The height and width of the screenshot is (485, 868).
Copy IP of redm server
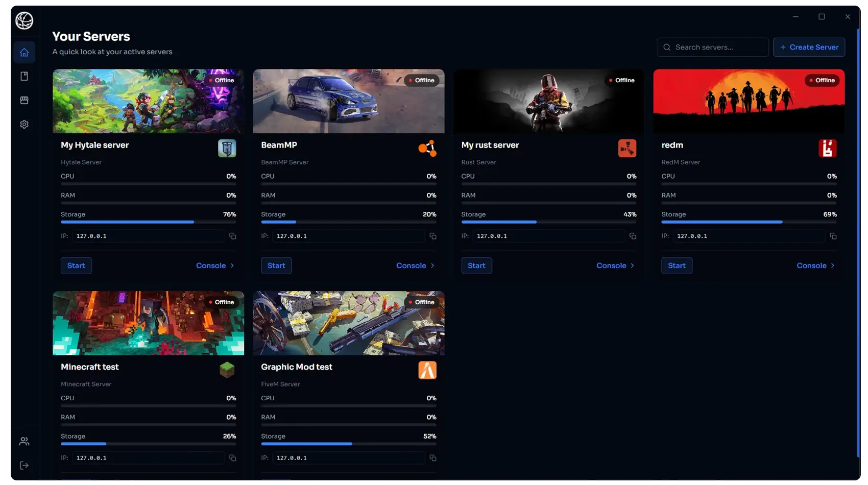click(x=833, y=236)
